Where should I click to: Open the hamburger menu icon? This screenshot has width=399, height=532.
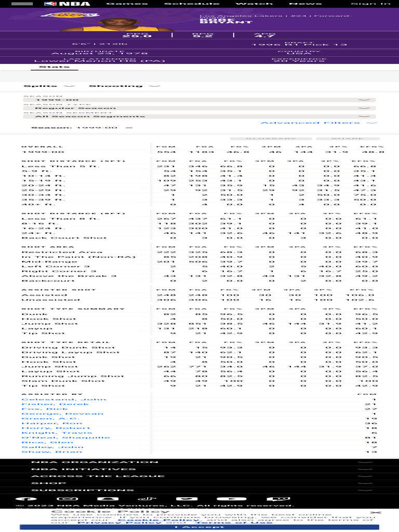click(x=22, y=4)
